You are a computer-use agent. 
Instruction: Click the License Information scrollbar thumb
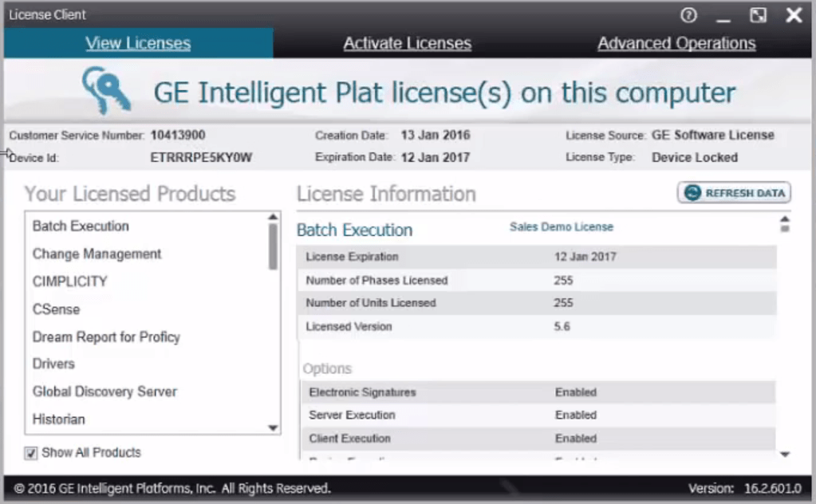785,228
